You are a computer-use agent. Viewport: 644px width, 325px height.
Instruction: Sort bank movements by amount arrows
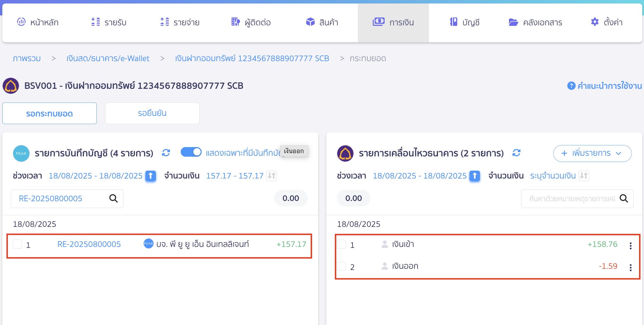pyautogui.click(x=584, y=176)
